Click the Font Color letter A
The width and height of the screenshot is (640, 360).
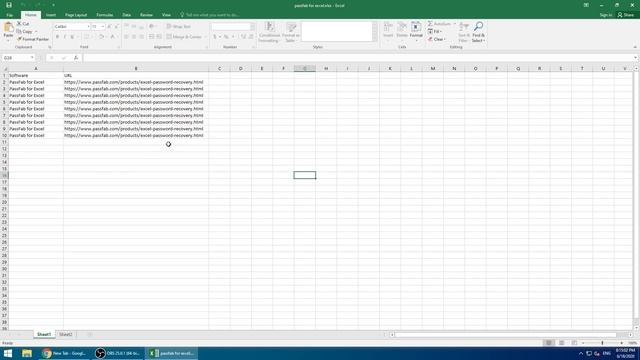pyautogui.click(x=113, y=37)
